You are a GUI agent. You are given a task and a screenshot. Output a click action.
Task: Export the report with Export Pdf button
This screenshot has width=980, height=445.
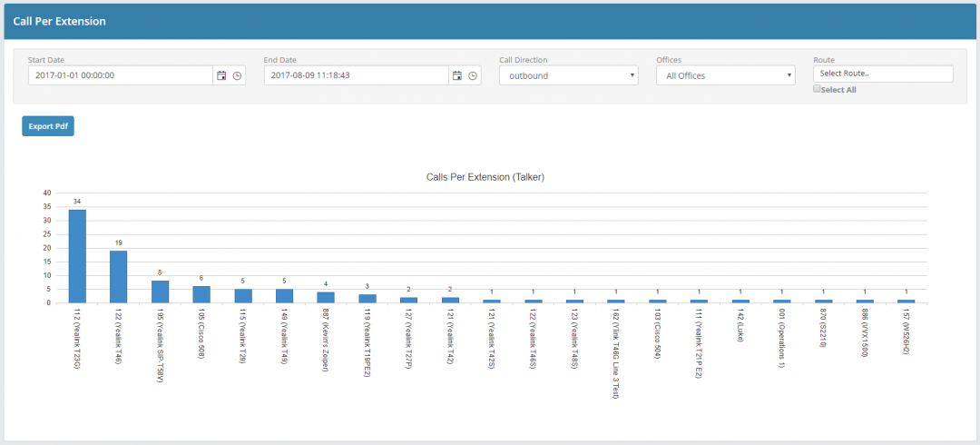pyautogui.click(x=48, y=126)
